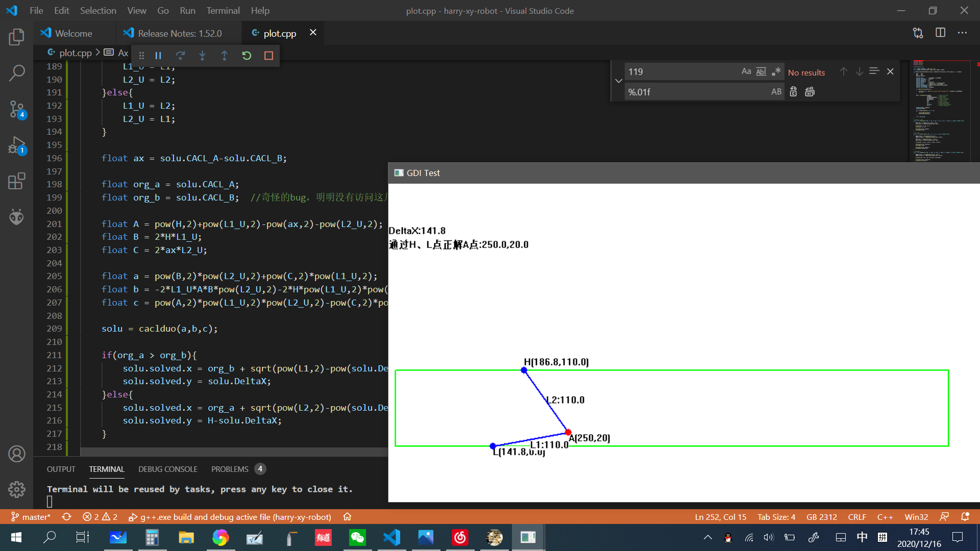
Task: Switch to the PROBLEMS panel tab
Action: pos(230,469)
